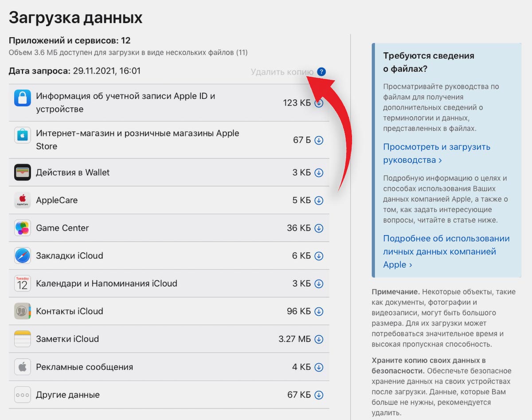
Task: Click the Объем 3.6 МБ description line
Action: pos(128,53)
